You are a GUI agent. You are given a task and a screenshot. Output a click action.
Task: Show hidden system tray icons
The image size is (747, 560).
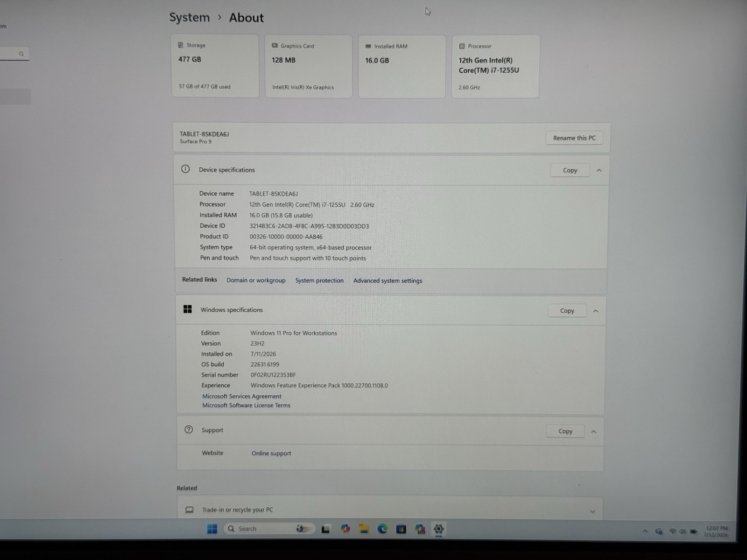[x=645, y=531]
